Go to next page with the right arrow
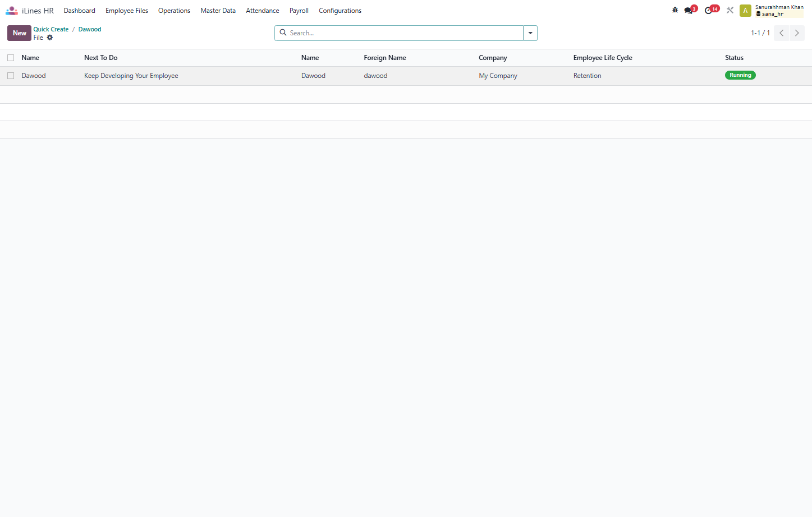Screen dimensions: 812x517 (797, 33)
